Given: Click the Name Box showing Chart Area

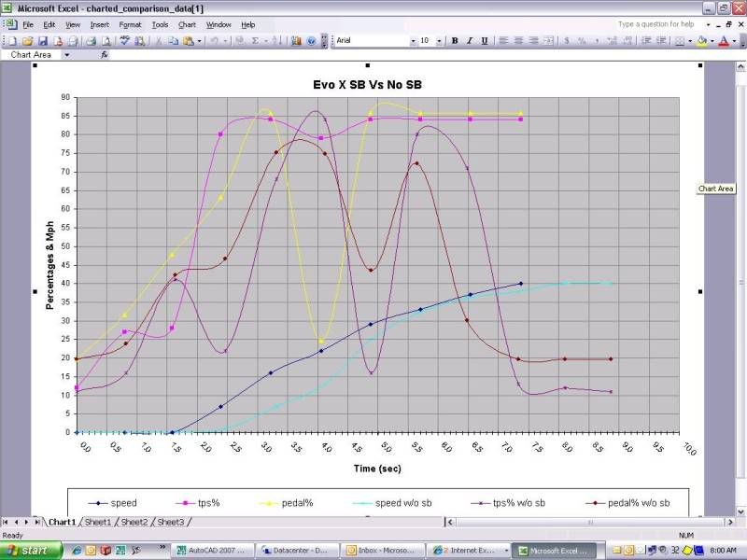Looking at the screenshot, I should click(32, 55).
